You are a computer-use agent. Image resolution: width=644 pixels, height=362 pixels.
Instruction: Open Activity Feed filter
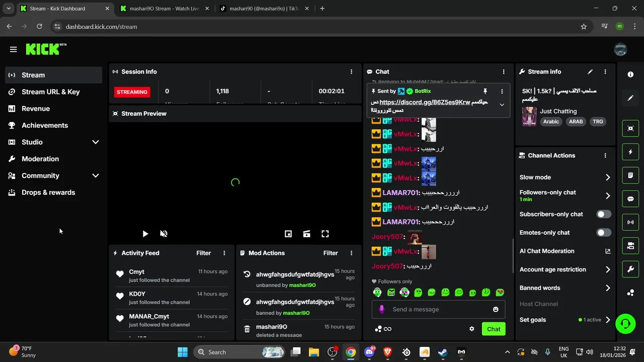204,253
